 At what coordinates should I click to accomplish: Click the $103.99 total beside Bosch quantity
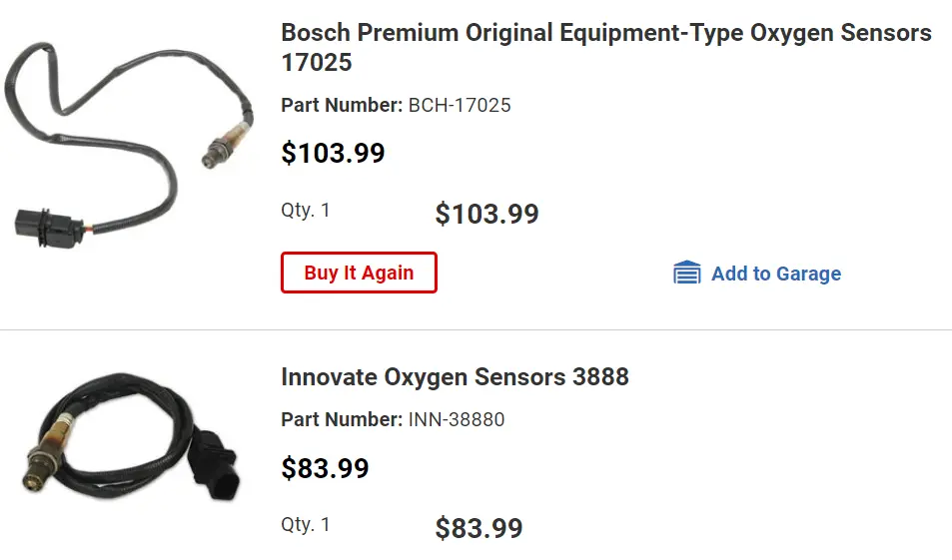486,214
